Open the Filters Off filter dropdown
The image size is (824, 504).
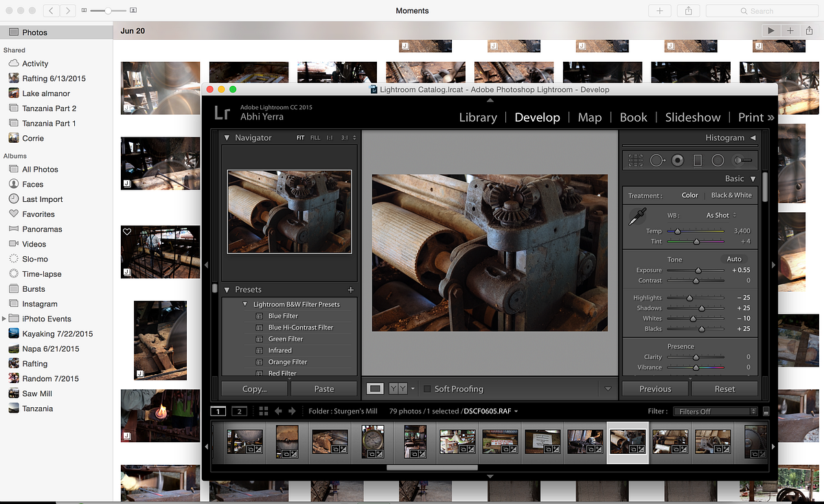[x=714, y=411]
